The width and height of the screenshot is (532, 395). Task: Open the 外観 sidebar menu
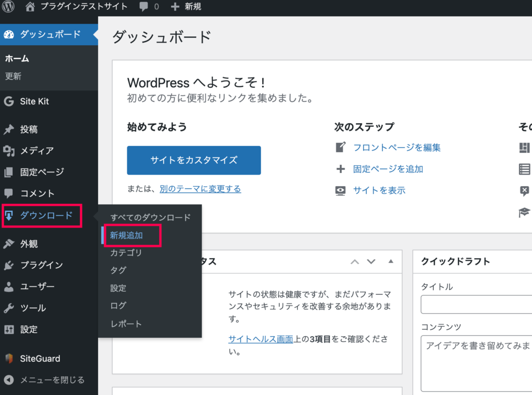pyautogui.click(x=29, y=244)
